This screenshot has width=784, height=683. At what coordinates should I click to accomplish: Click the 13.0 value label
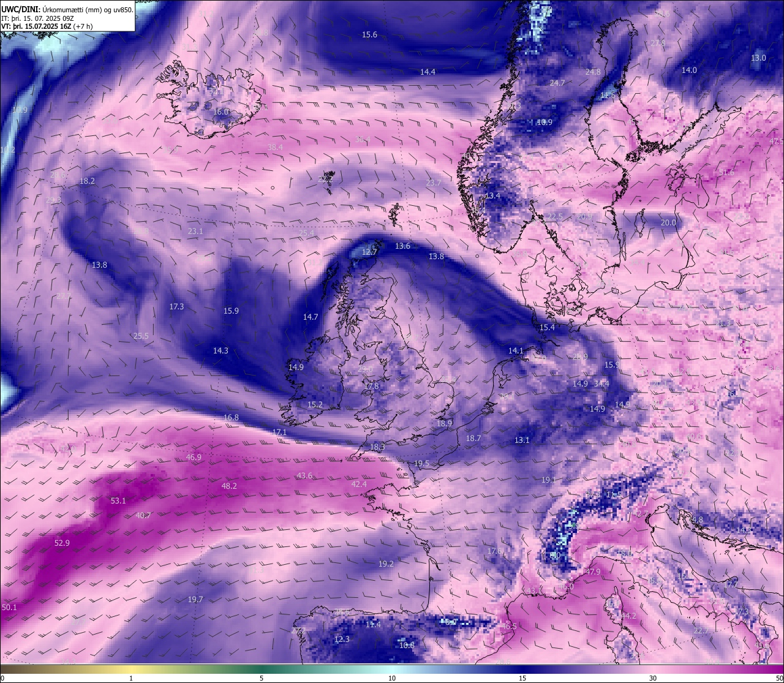(x=758, y=58)
